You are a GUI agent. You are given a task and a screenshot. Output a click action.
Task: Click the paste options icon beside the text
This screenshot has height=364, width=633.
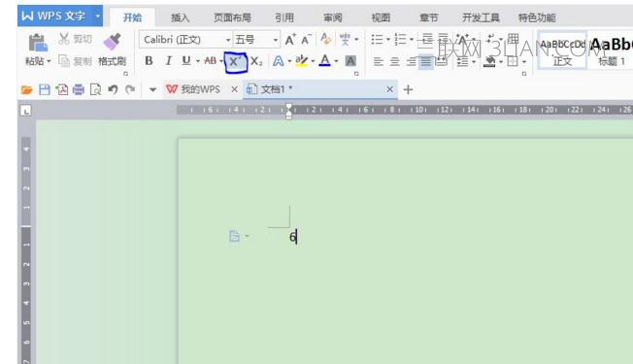(x=235, y=236)
